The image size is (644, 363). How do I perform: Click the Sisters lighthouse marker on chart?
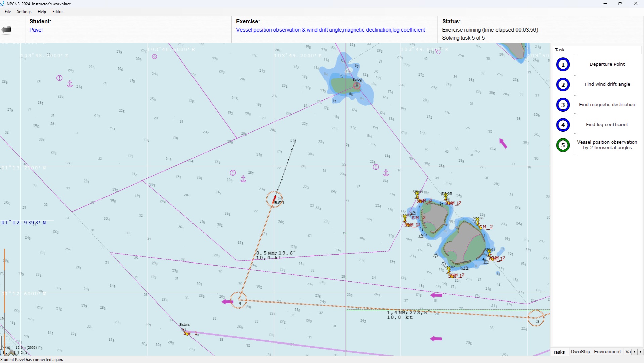[183, 330]
